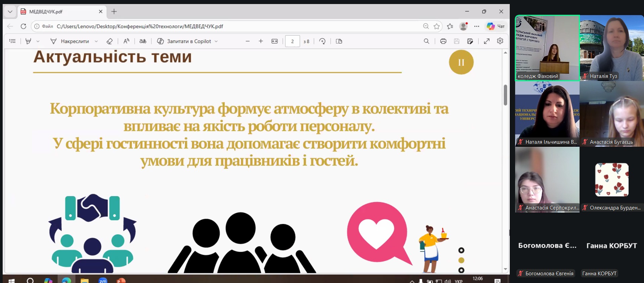Expand the highlight tool dropdown arrow
Image resolution: width=644 pixels, height=283 pixels.
(x=38, y=41)
